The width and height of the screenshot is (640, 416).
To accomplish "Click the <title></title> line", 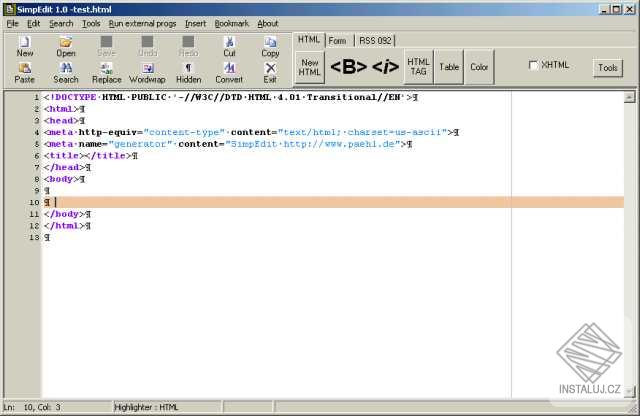I will (87, 156).
